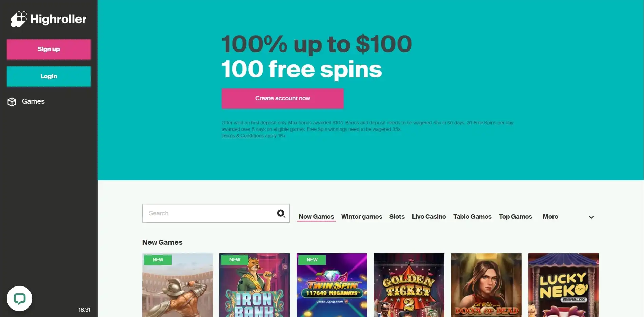Screen dimensions: 644x317
Task: Click the Login button
Action: (x=49, y=76)
